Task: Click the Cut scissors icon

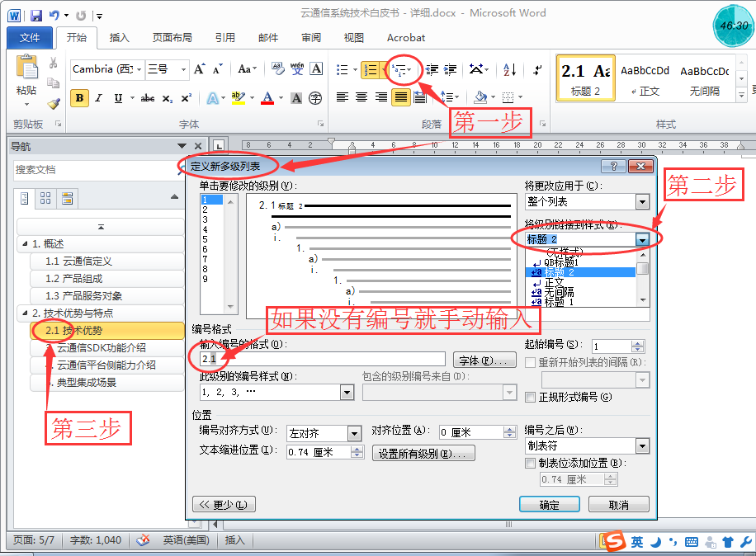Action: click(x=53, y=63)
